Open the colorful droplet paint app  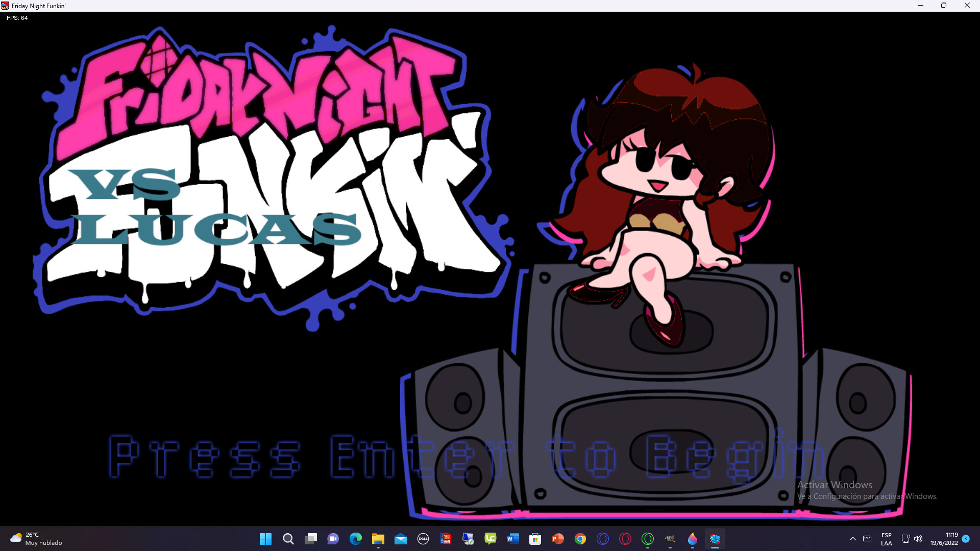pyautogui.click(x=692, y=539)
